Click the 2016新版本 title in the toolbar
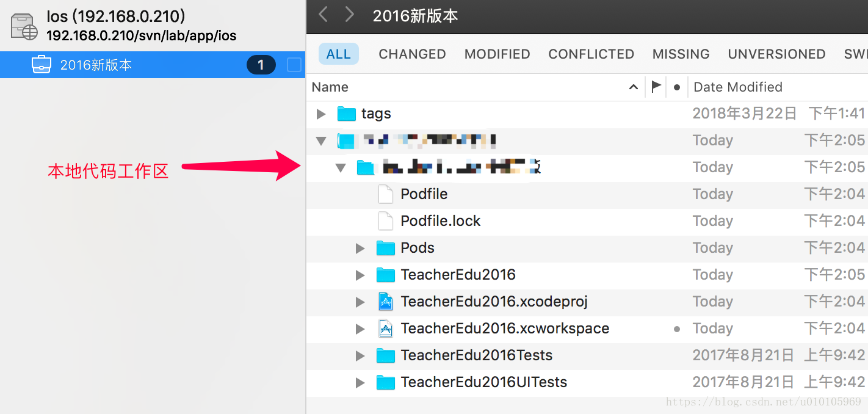868x414 pixels. click(416, 16)
